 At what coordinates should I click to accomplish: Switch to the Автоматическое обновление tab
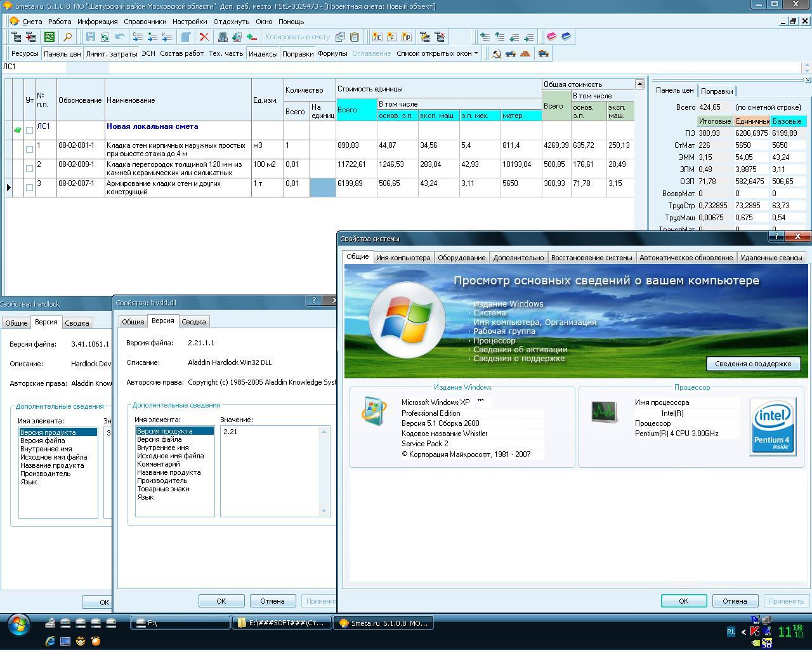(686, 258)
